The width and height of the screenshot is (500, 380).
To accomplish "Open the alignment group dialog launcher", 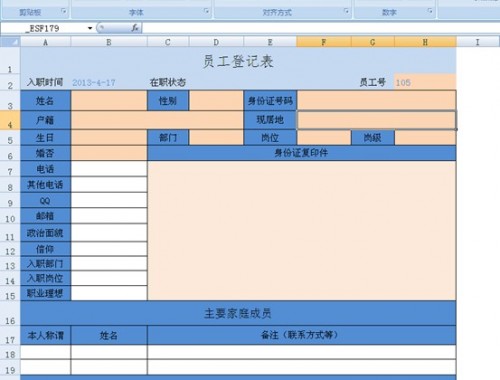I will click(347, 12).
